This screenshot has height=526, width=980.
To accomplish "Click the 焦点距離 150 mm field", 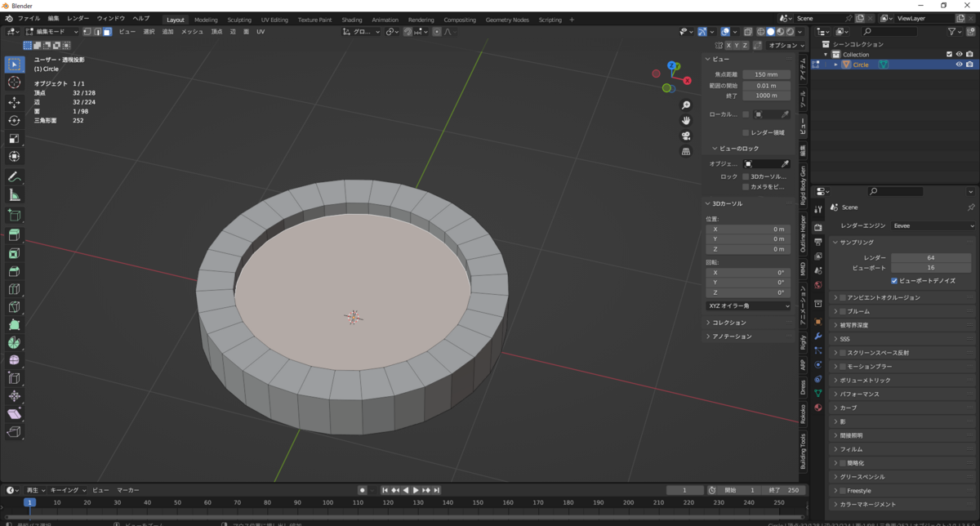I will pos(766,74).
